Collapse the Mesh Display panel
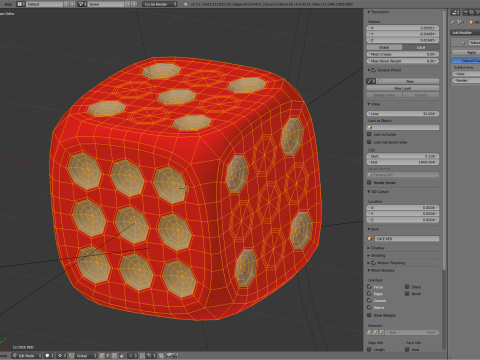Viewport: 480px width, 360px height. click(369, 270)
